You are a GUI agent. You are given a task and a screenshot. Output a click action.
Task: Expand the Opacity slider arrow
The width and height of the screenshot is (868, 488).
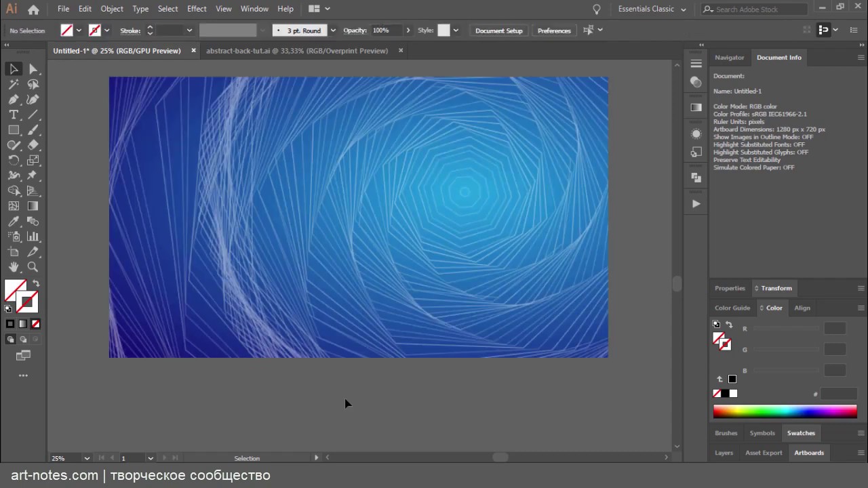tap(408, 30)
